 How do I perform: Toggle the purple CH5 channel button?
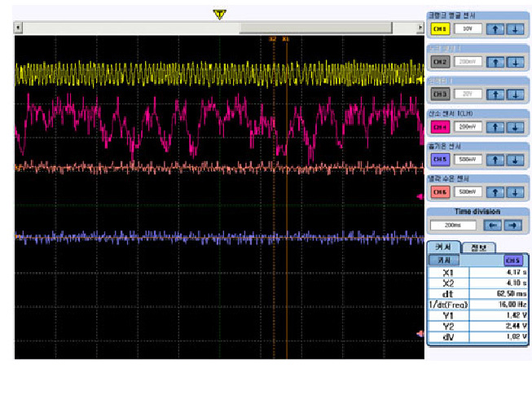click(x=440, y=160)
